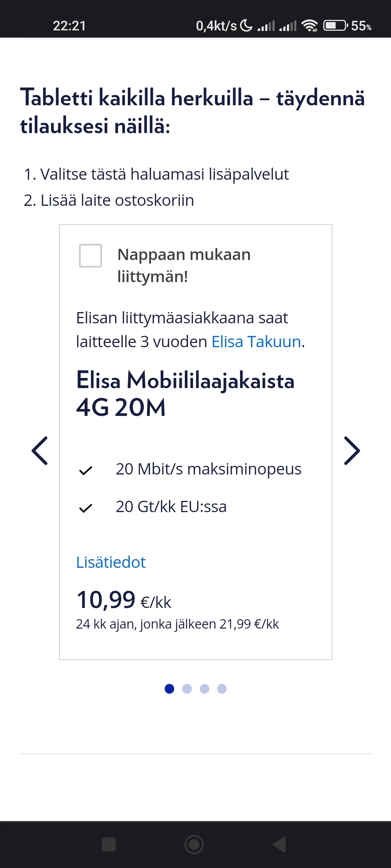The width and height of the screenshot is (391, 868).
Task: Open the Elisa Takuun link
Action: [x=256, y=341]
